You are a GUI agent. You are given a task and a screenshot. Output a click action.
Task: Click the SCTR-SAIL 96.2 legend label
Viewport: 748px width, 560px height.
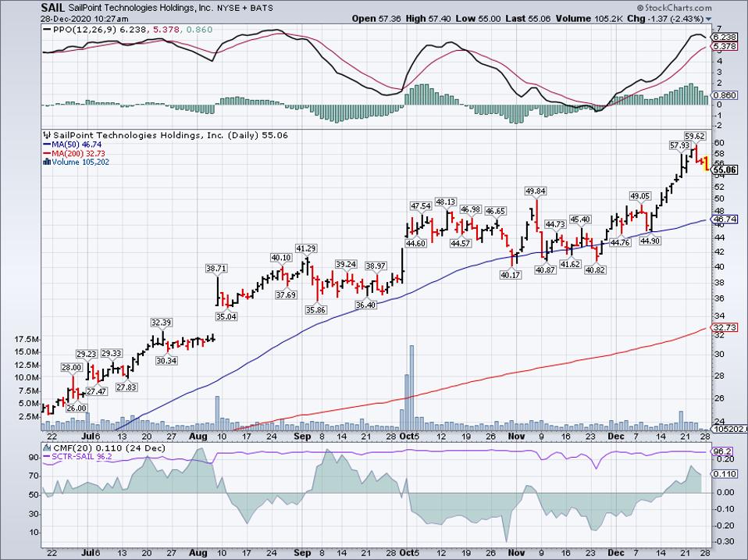(82, 457)
